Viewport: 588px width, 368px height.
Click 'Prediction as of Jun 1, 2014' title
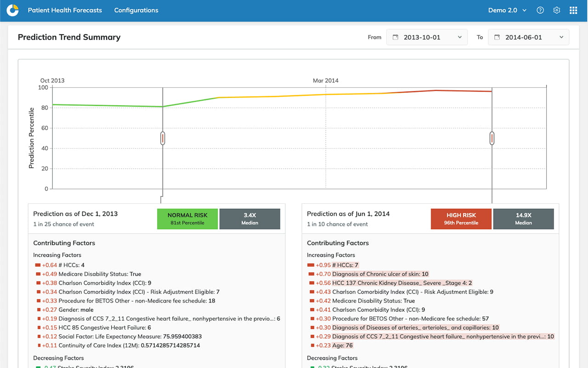click(x=348, y=214)
